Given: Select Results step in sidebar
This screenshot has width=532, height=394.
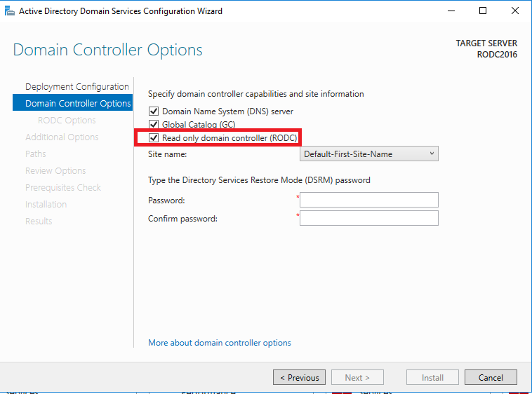Looking at the screenshot, I should pyautogui.click(x=39, y=222).
